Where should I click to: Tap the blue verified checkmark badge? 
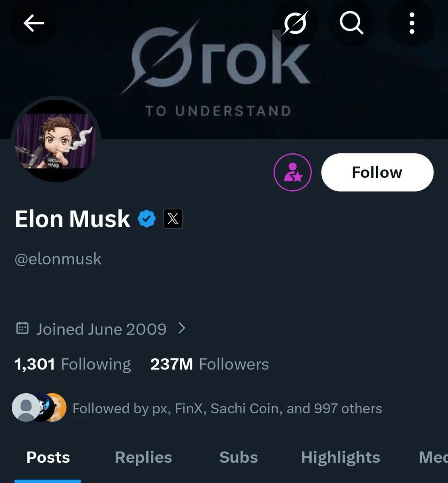tap(147, 219)
